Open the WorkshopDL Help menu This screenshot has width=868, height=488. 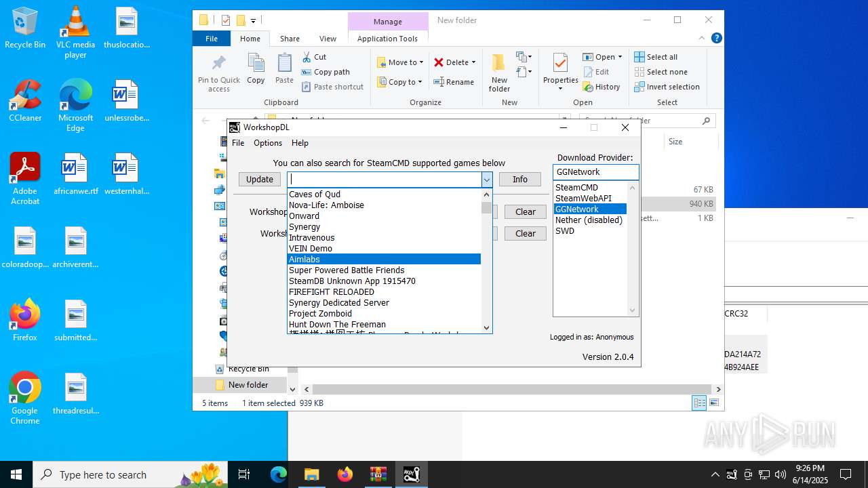(300, 143)
